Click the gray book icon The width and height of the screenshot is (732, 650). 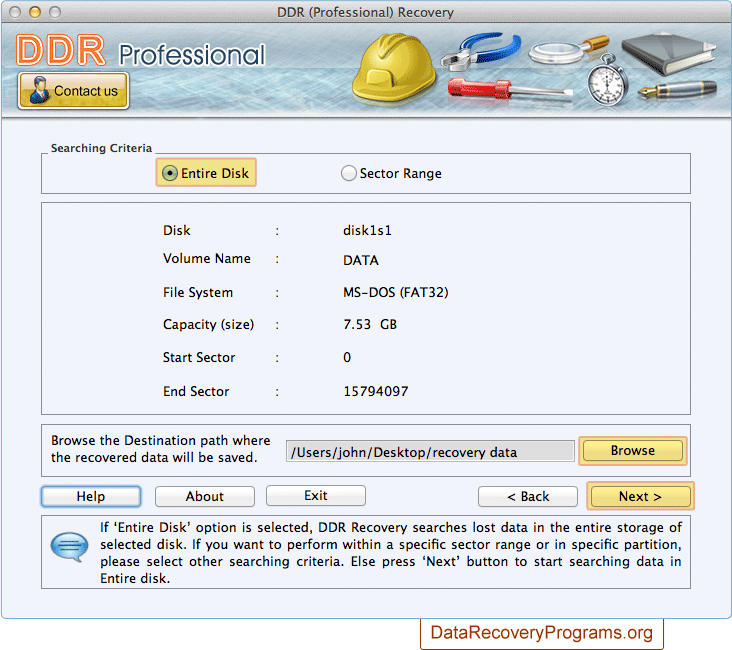tap(668, 53)
